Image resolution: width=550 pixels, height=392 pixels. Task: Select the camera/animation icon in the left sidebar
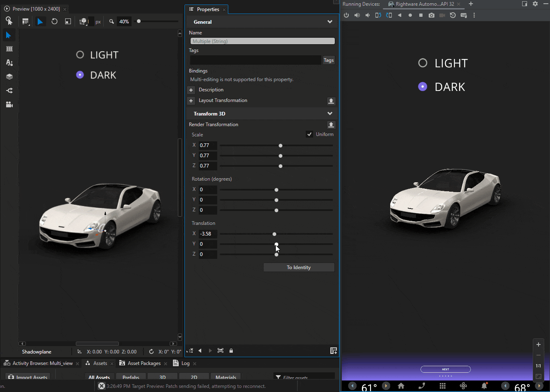pos(9,104)
